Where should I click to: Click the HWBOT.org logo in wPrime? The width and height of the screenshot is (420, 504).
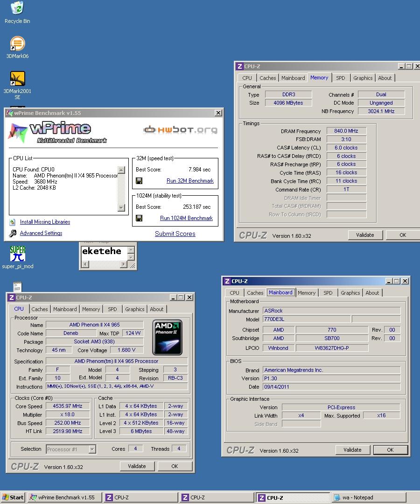(181, 129)
